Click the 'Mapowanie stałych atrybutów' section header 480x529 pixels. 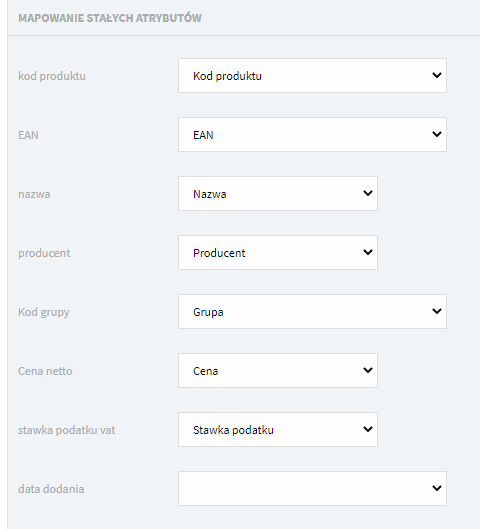(110, 18)
